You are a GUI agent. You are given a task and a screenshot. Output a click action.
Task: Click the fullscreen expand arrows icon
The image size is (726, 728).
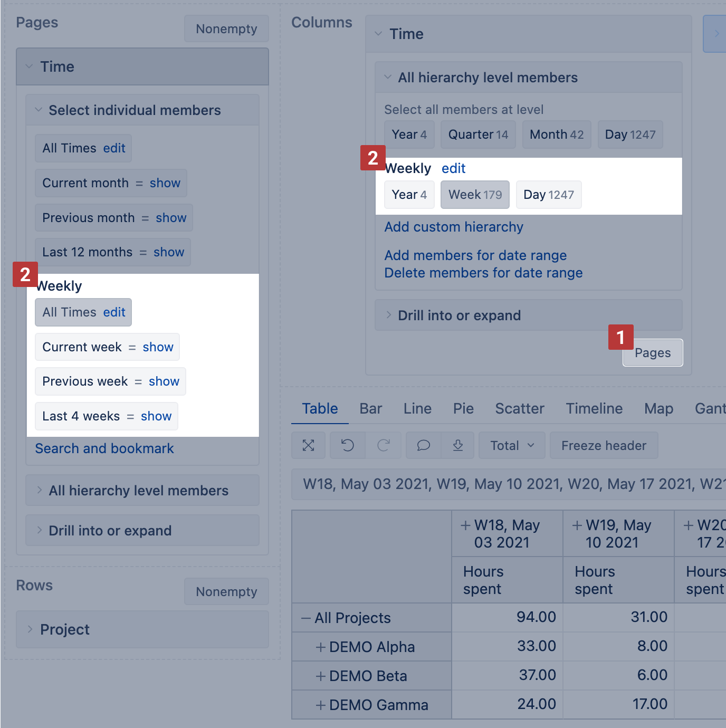point(309,446)
